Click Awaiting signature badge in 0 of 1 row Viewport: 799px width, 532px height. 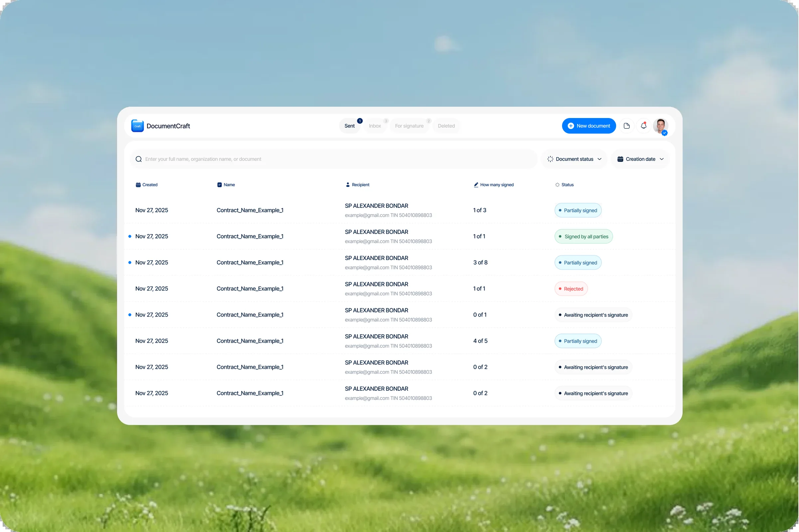pyautogui.click(x=593, y=315)
